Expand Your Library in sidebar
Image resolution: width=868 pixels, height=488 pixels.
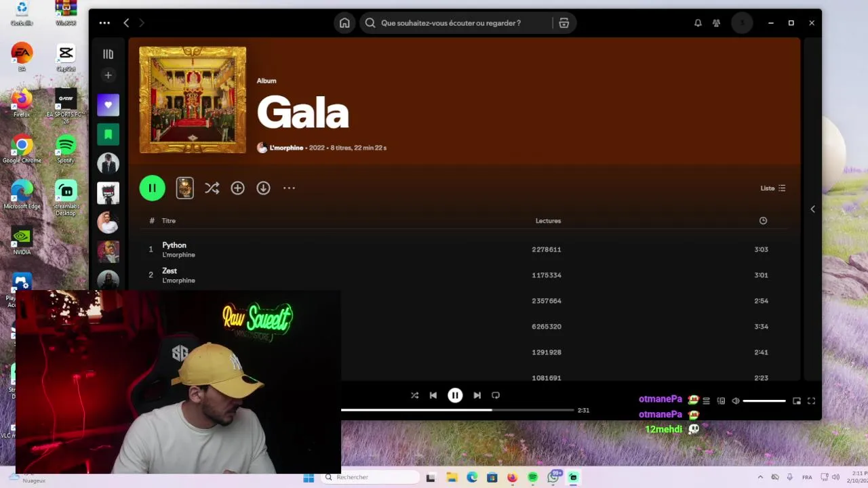(108, 54)
